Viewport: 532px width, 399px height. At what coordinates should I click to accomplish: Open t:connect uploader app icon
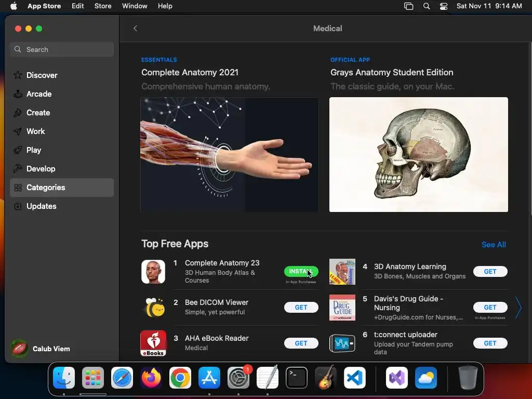pos(342,343)
